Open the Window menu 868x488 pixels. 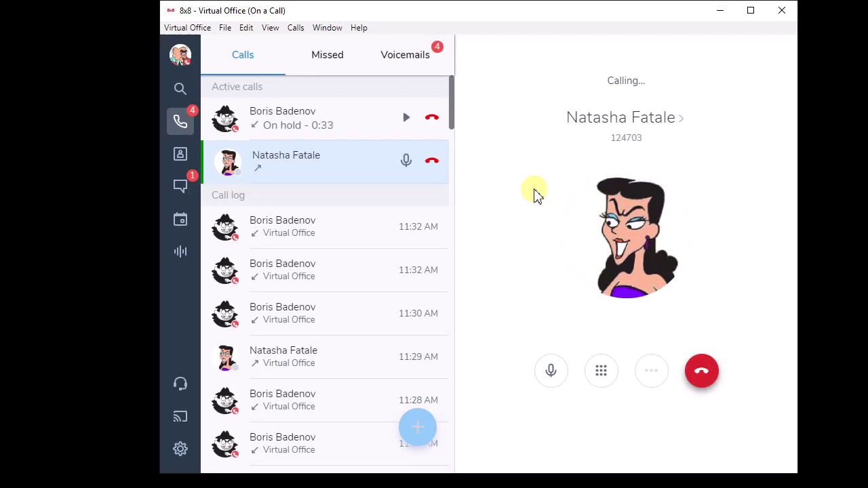[x=327, y=28]
